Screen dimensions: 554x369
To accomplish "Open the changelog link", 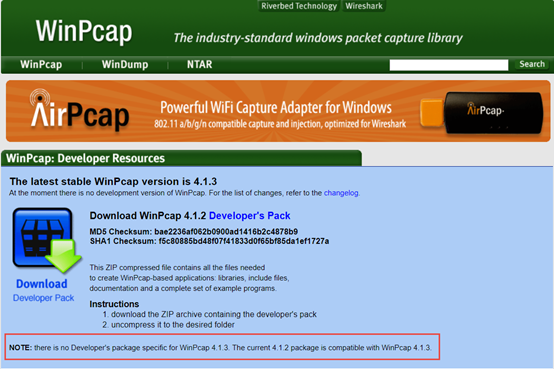I will pos(341,193).
